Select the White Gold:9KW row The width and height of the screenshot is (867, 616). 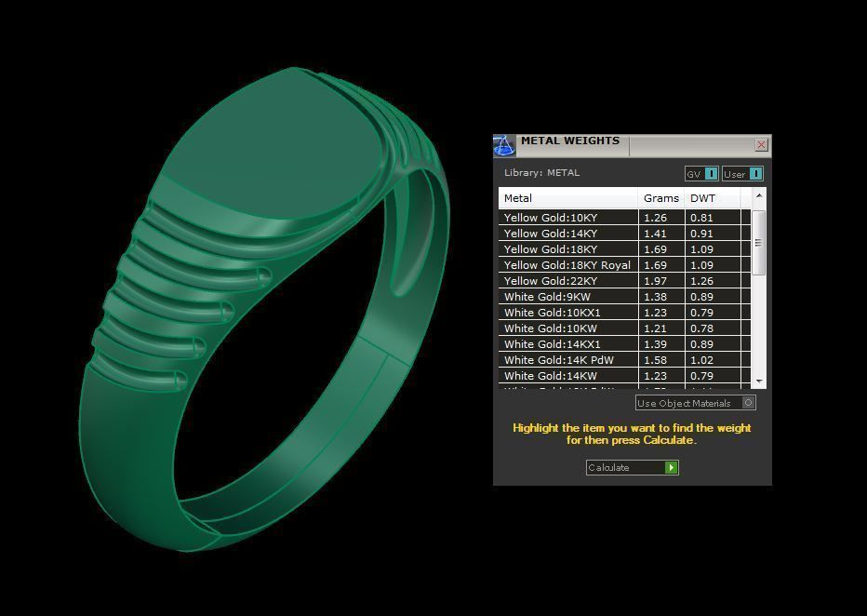624,297
